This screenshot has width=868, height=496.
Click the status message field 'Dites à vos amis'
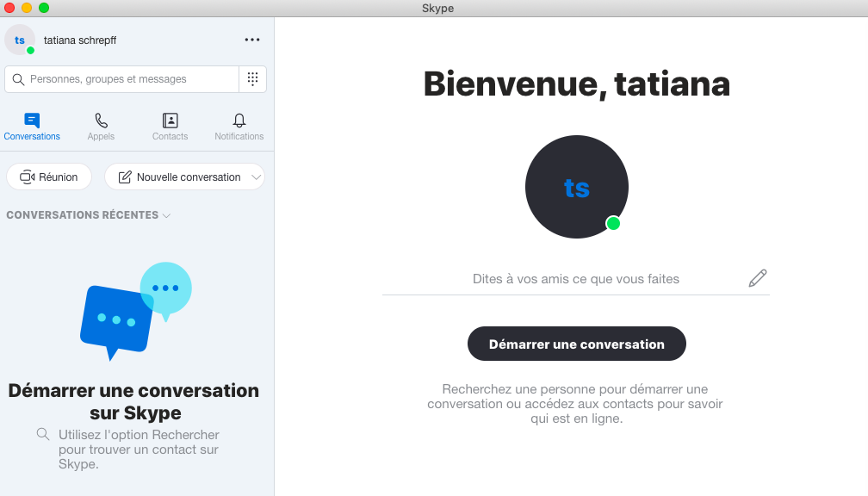click(576, 279)
